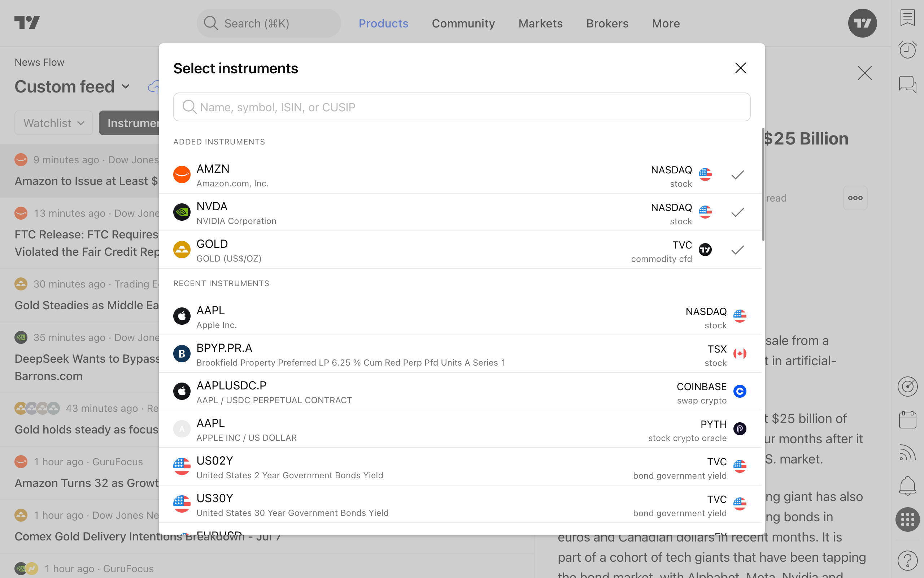Click the TVC exchange icon in GOLD row
Viewport: 924px width, 578px height.
(x=705, y=250)
